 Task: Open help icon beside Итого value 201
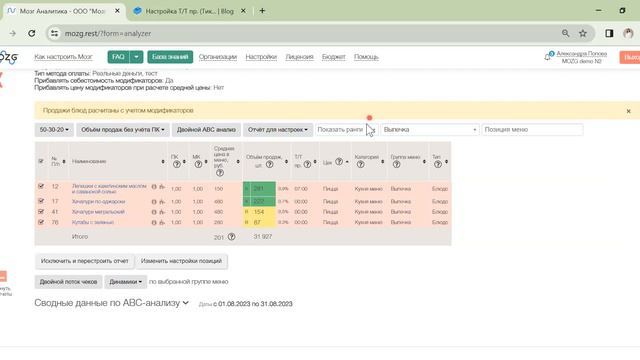[231, 237]
